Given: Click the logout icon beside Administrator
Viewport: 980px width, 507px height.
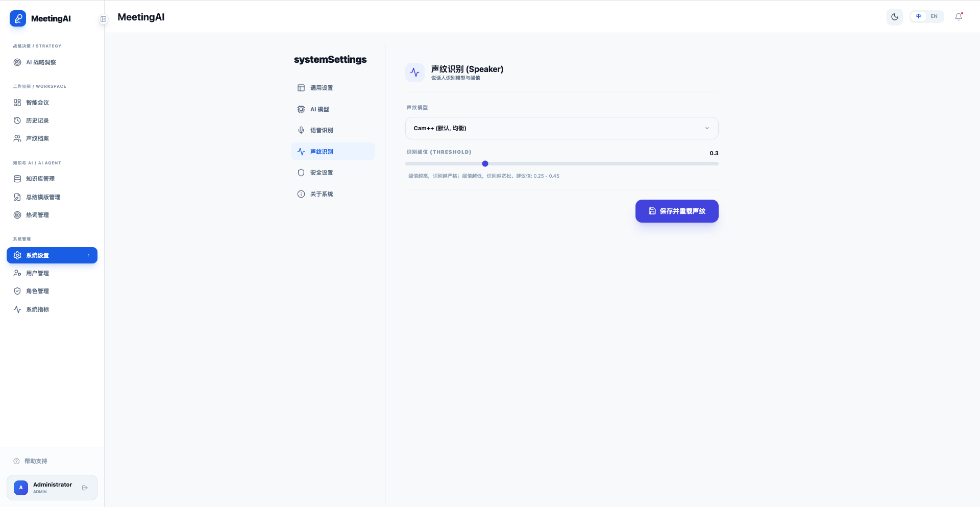Looking at the screenshot, I should point(85,488).
